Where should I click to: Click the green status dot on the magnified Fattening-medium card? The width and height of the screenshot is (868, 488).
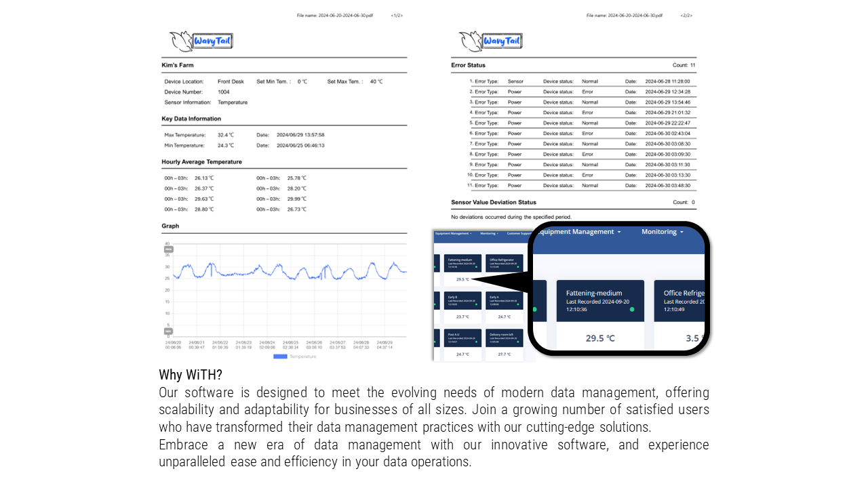pyautogui.click(x=632, y=309)
